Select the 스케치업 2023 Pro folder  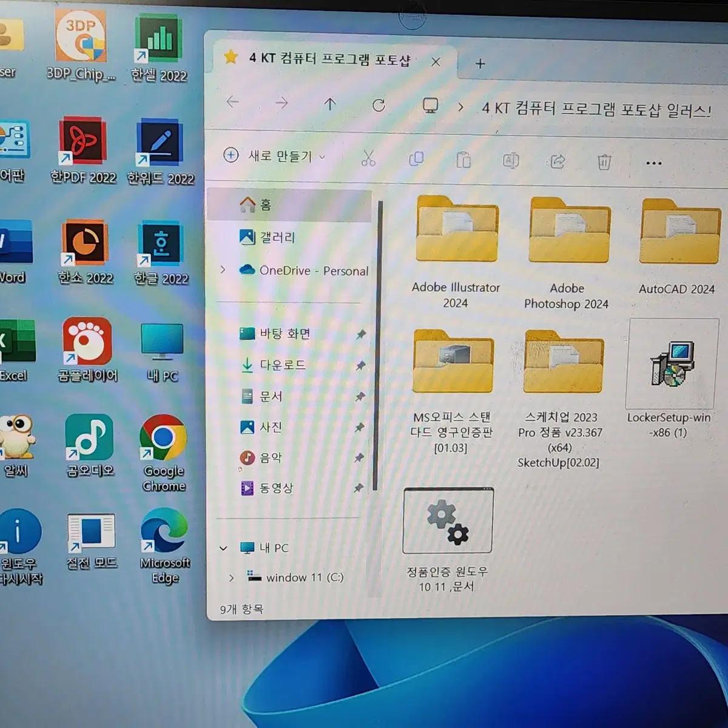pos(561,399)
